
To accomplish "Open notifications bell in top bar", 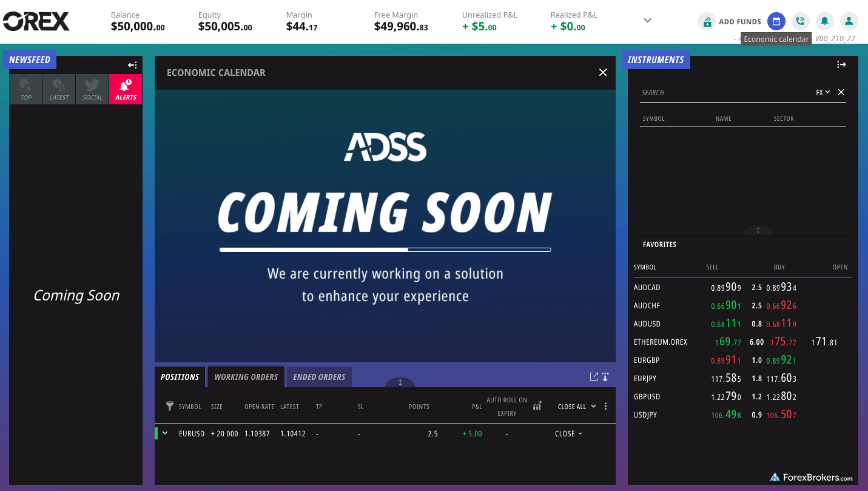I will tap(824, 21).
